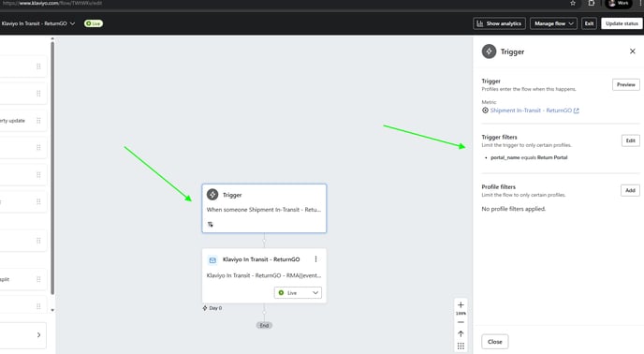Click the zoom out minus icon
Image resolution: width=644 pixels, height=354 pixels.
click(x=461, y=322)
